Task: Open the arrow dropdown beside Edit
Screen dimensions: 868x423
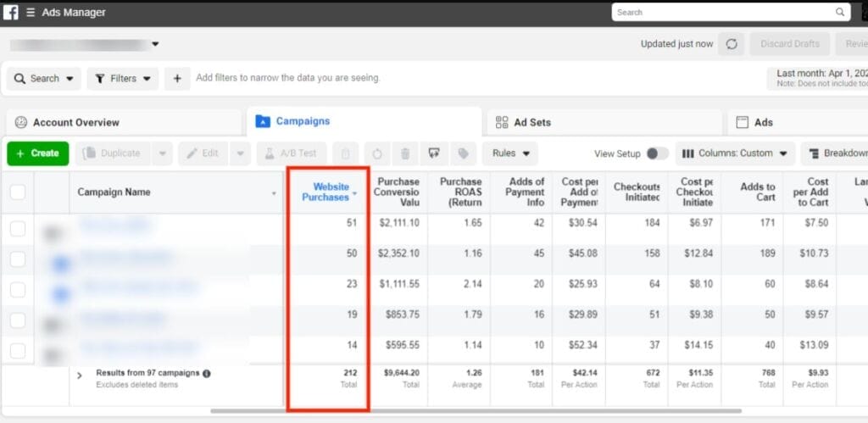Action: pyautogui.click(x=240, y=153)
